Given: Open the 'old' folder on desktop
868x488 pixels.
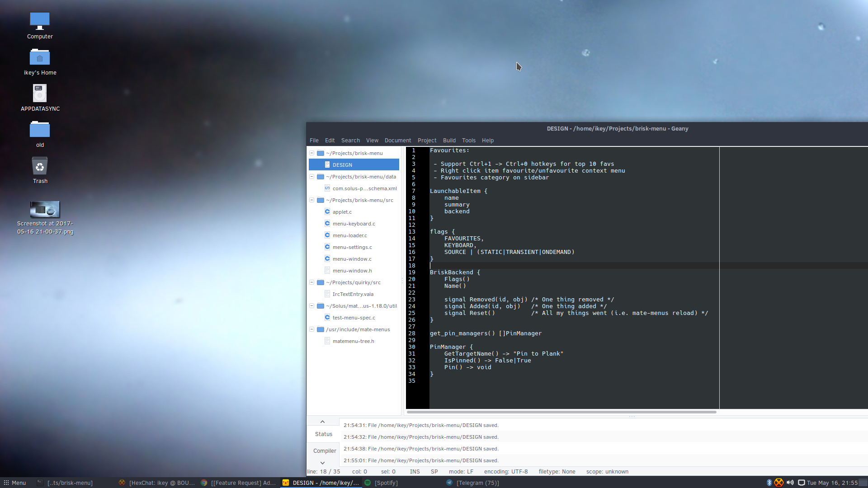Looking at the screenshot, I should (x=40, y=134).
